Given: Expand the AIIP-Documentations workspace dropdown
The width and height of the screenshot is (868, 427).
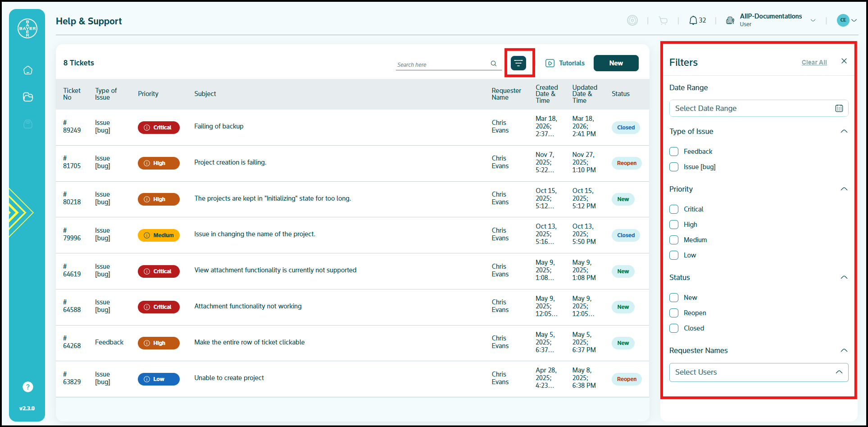Looking at the screenshot, I should click(x=813, y=20).
